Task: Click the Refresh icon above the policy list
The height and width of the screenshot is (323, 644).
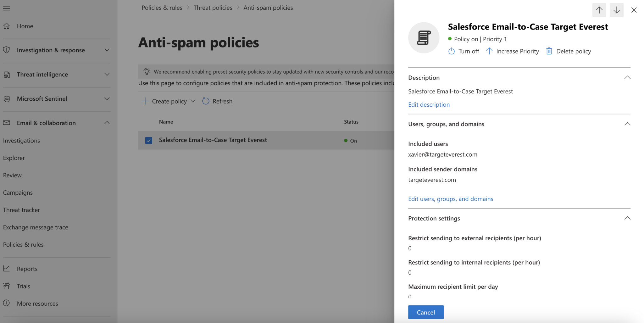Action: pos(206,101)
